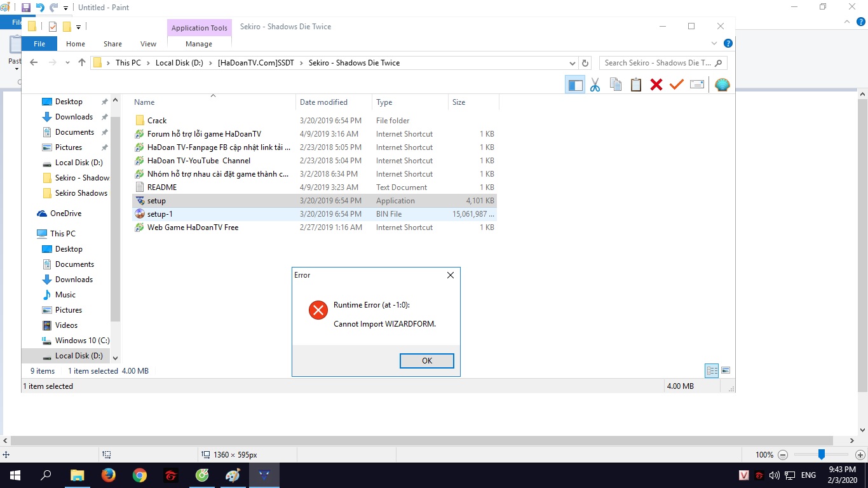Click the red X Delete icon
This screenshot has width=868, height=488.
(x=656, y=85)
